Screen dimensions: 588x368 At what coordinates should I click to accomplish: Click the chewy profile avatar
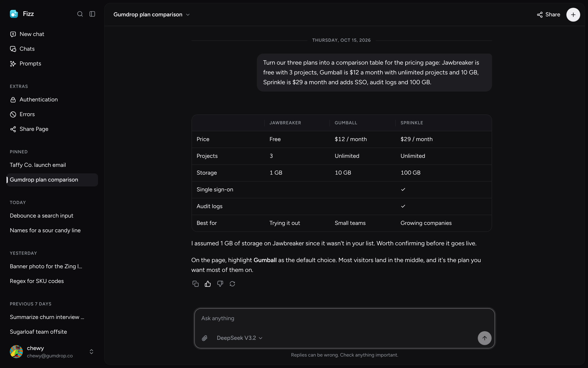pyautogui.click(x=16, y=352)
